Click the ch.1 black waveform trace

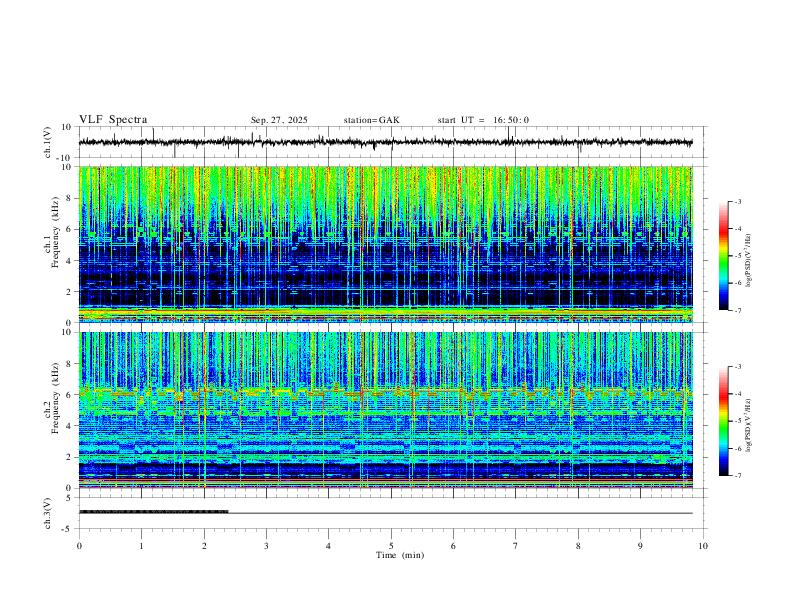coord(385,142)
